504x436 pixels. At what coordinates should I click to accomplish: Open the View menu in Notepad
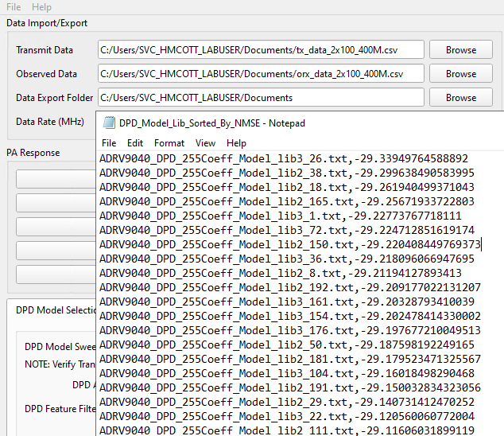click(205, 143)
